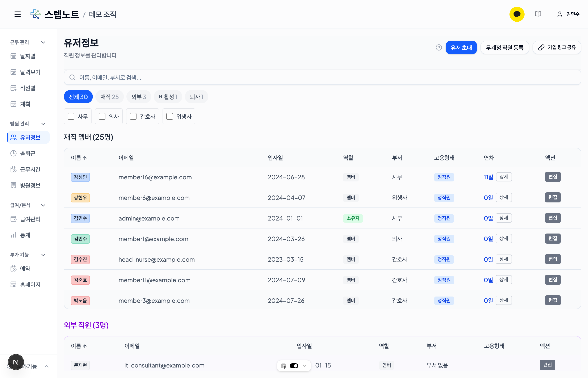Click the 박도윤 name badge
Image resolution: width=588 pixels, height=378 pixels.
[x=80, y=301]
